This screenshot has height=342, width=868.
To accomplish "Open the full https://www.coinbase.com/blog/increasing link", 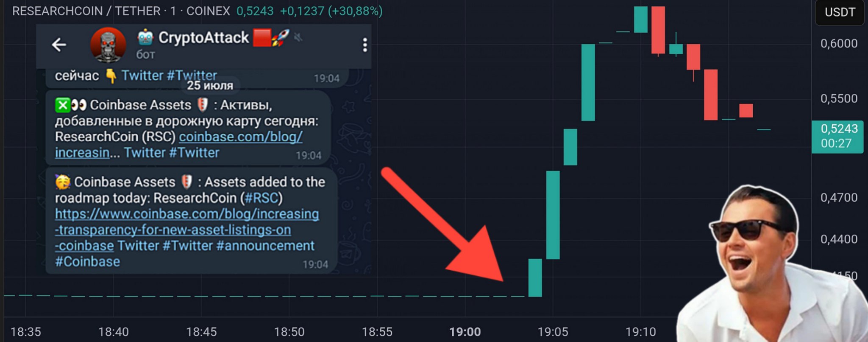I will pyautogui.click(x=187, y=230).
